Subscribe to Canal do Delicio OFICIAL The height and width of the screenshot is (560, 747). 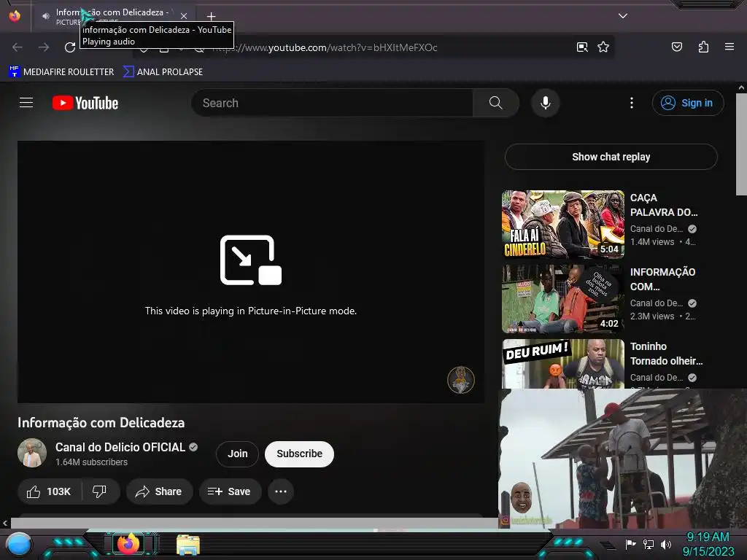click(x=299, y=454)
